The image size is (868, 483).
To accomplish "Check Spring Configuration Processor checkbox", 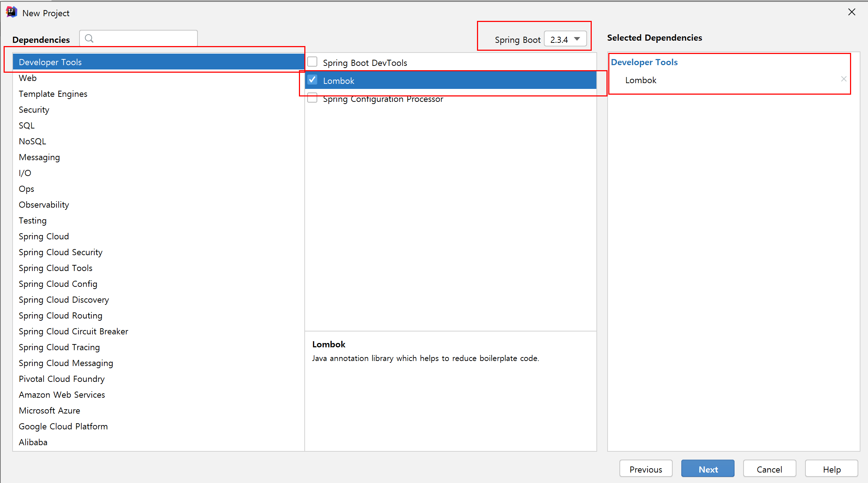I will coord(312,98).
